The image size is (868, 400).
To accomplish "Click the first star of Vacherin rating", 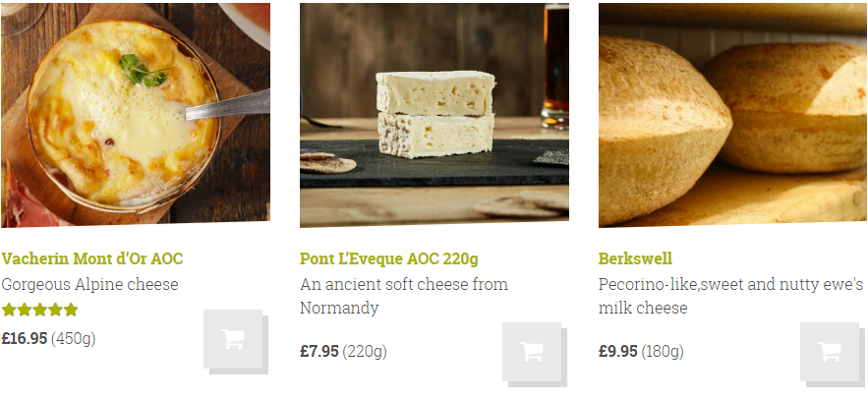I will 9,310.
